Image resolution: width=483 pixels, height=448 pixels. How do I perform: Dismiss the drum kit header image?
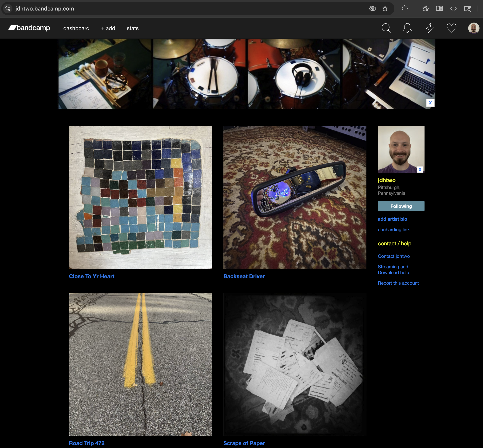[430, 103]
